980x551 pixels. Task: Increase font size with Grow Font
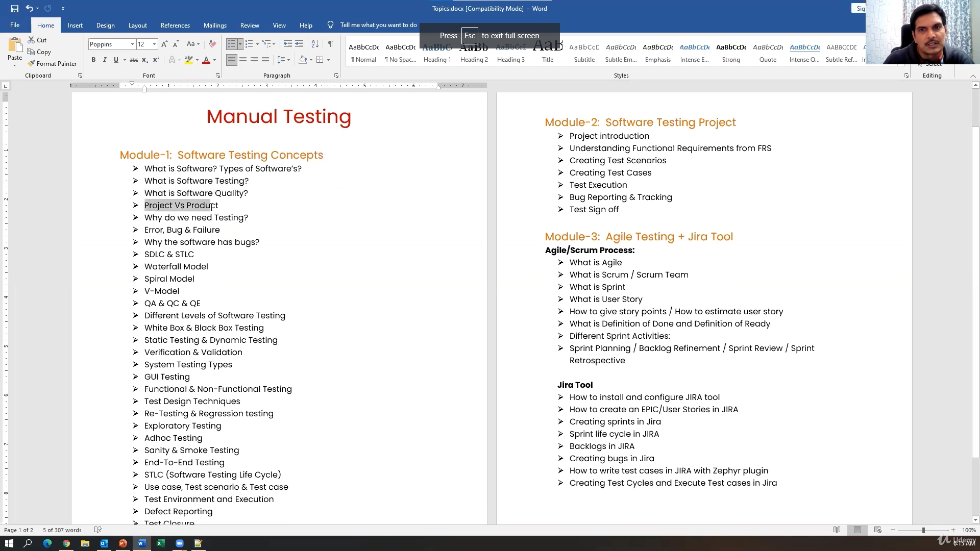coord(164,44)
